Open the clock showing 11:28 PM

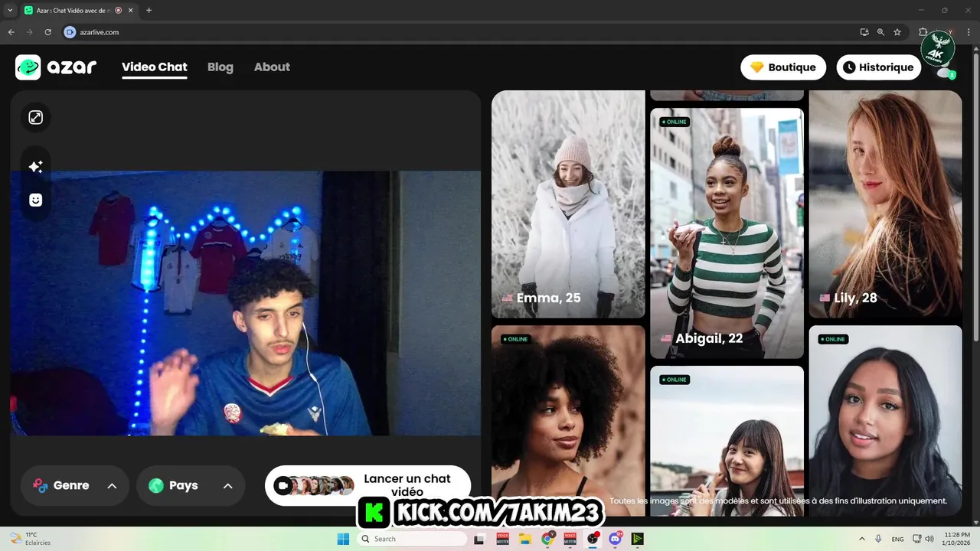(957, 539)
